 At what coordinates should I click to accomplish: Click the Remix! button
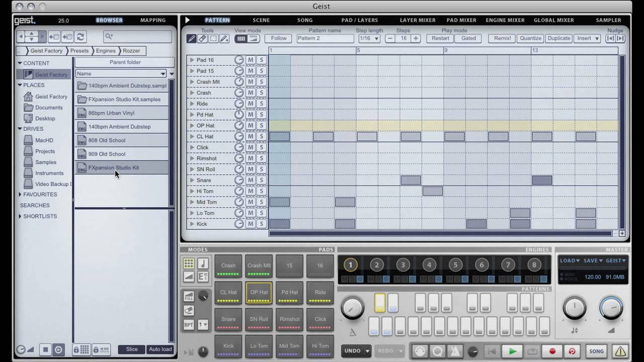pyautogui.click(x=502, y=38)
